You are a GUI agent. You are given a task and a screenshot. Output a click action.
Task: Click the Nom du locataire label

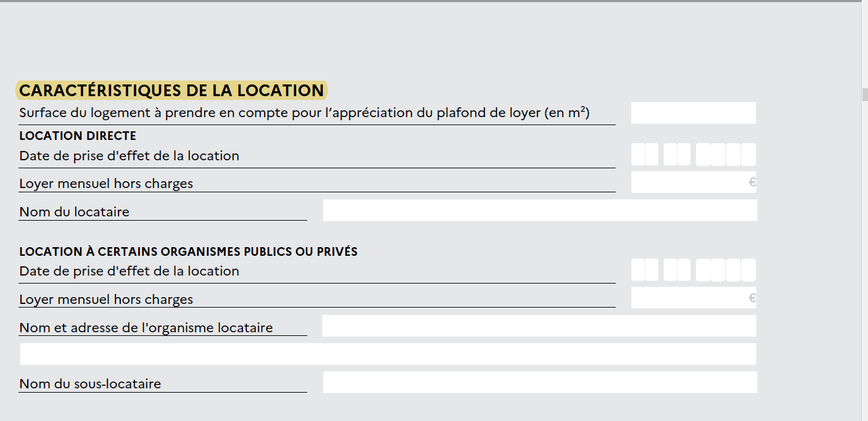(74, 211)
